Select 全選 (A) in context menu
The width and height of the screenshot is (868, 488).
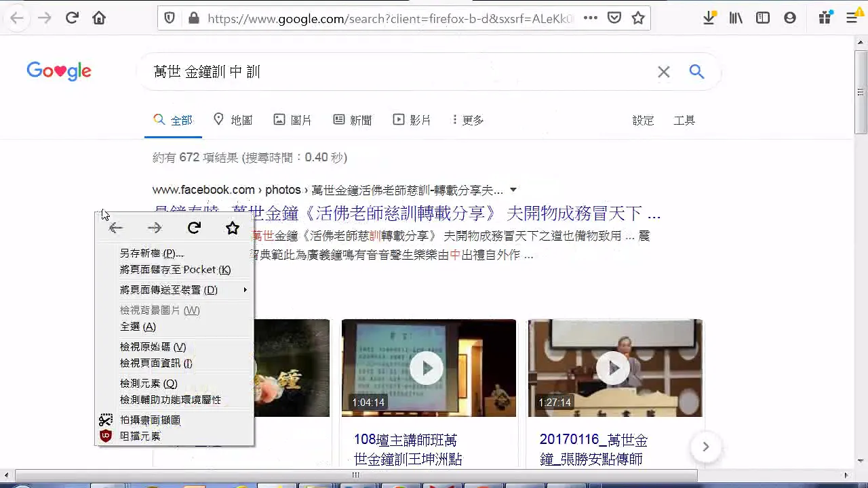174,327
